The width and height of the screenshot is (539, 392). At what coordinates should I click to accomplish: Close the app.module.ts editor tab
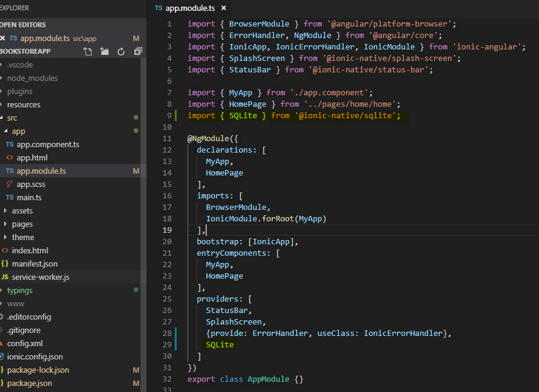point(223,8)
